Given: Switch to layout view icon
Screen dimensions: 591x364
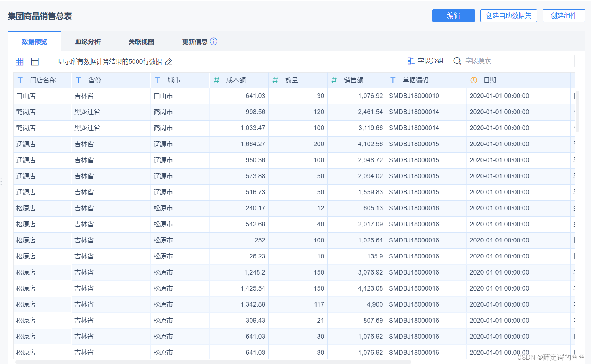Looking at the screenshot, I should [35, 62].
